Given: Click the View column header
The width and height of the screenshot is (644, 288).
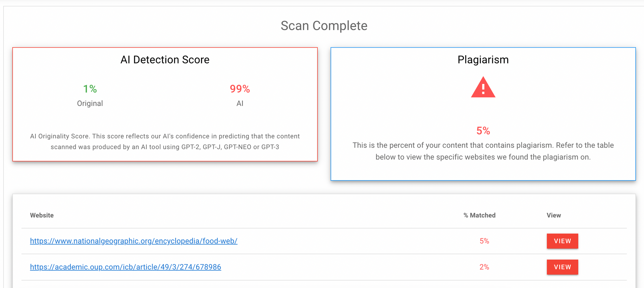Looking at the screenshot, I should (554, 215).
